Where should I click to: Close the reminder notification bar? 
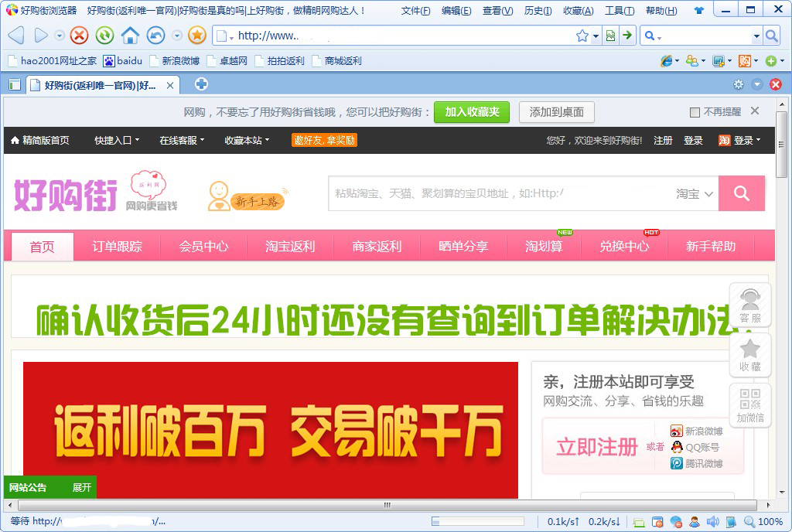coord(755,111)
